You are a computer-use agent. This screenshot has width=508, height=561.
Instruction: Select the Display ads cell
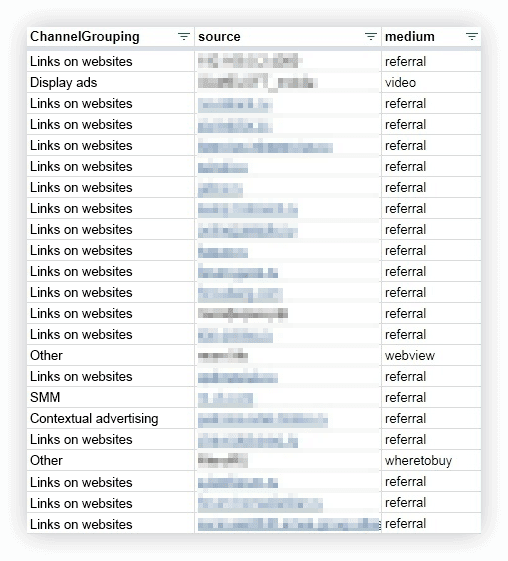111,83
